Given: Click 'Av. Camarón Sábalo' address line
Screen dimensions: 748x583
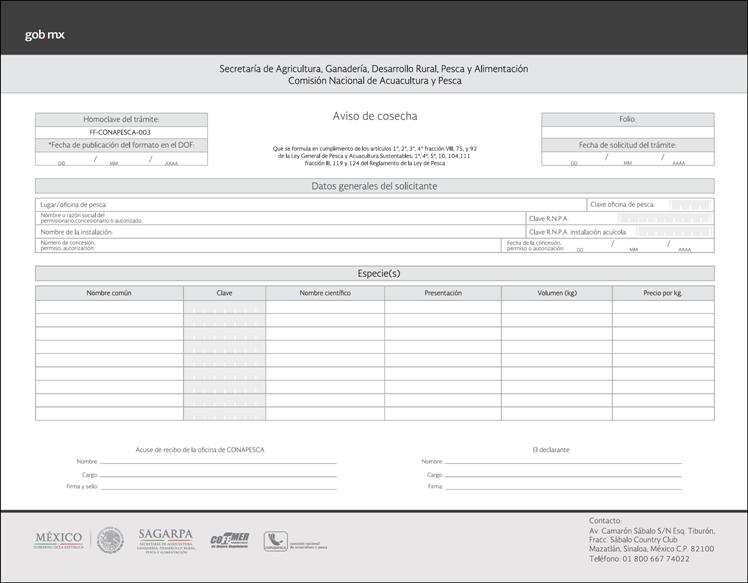Looking at the screenshot, I should (652, 531).
